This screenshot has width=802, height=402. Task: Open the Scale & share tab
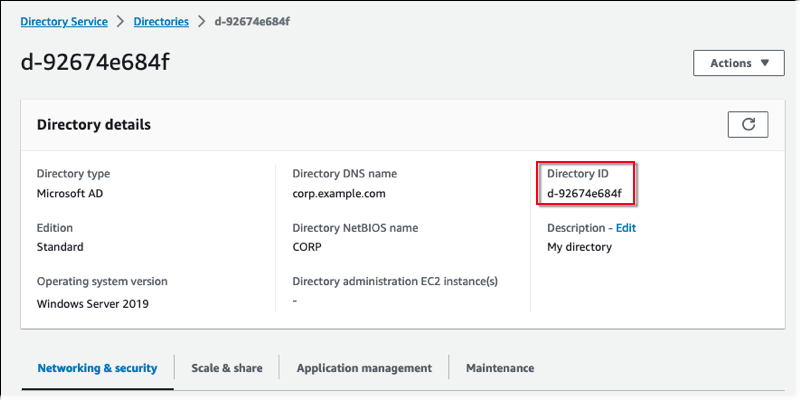pos(227,368)
